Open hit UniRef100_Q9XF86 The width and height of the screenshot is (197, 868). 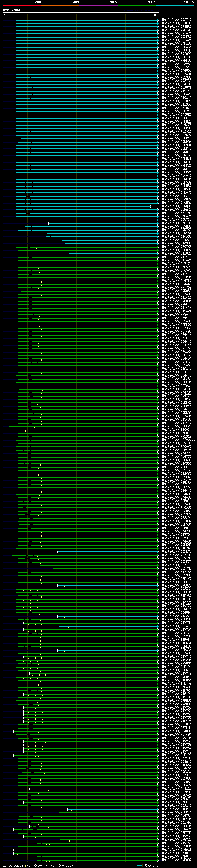(x=177, y=23)
